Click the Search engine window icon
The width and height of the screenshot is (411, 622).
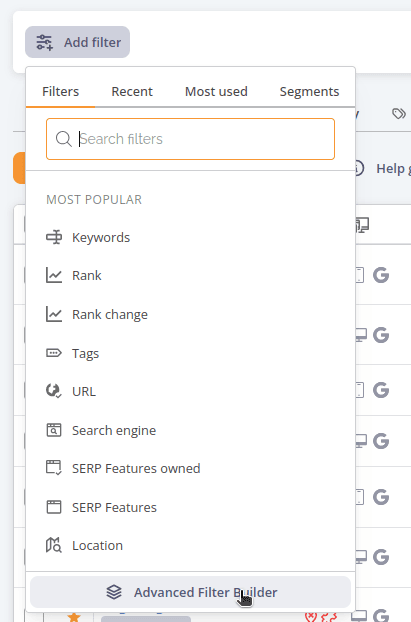point(54,430)
